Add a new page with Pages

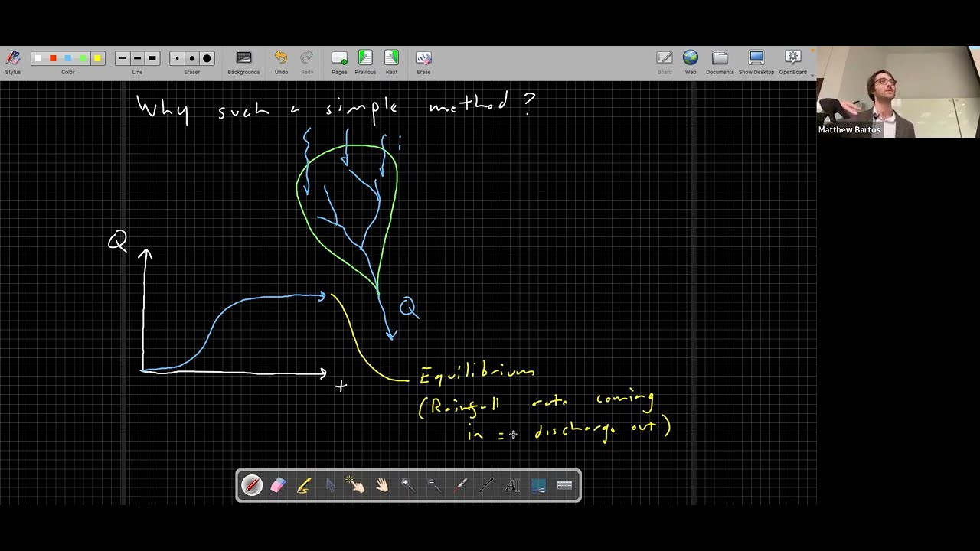coord(339,61)
